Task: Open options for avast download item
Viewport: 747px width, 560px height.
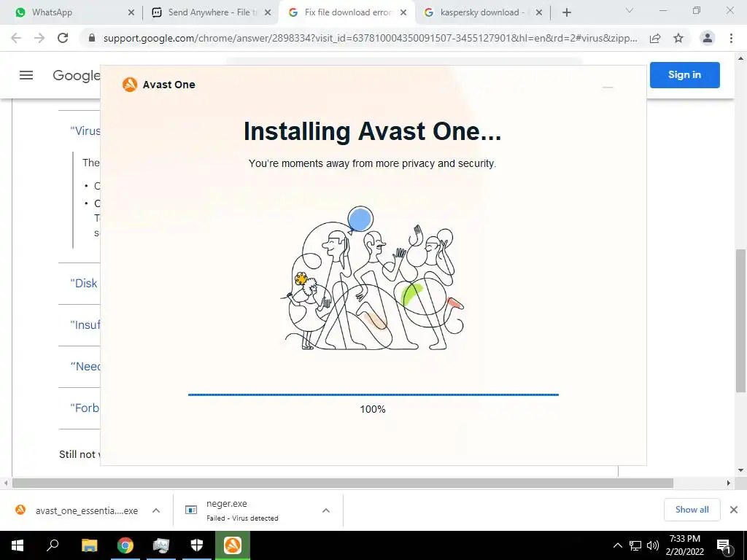Action: (x=156, y=510)
